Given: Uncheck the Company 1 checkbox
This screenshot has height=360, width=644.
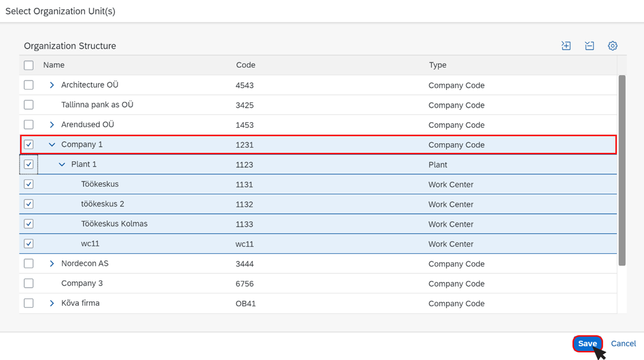Looking at the screenshot, I should [x=29, y=145].
